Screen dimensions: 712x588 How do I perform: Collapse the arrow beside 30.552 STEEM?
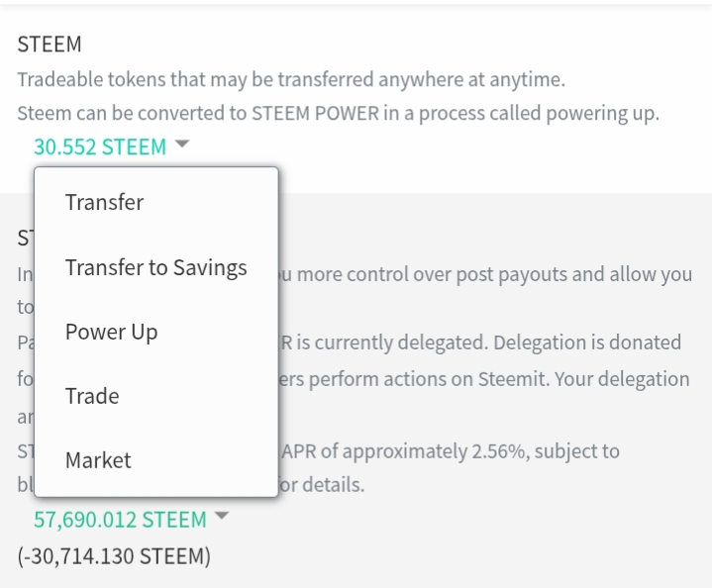click(x=181, y=146)
